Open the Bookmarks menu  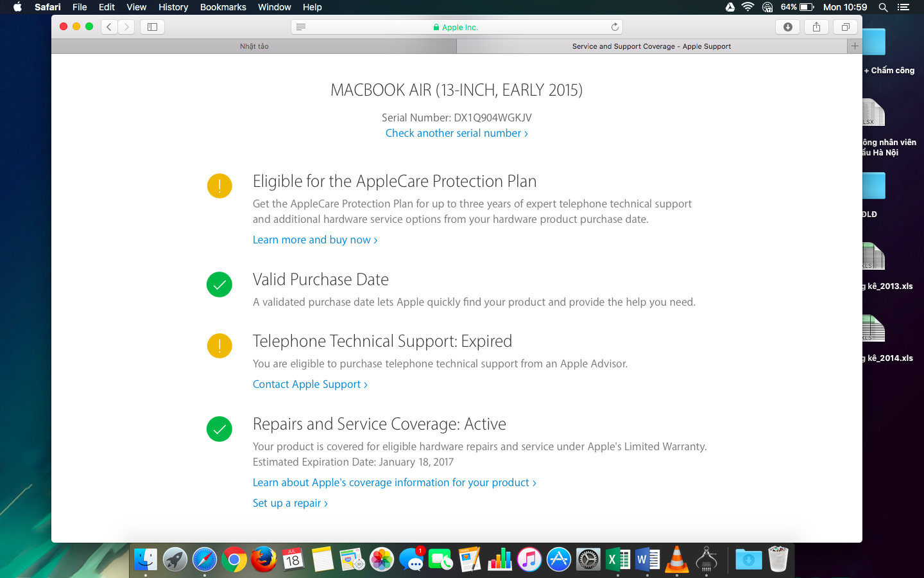coord(223,7)
